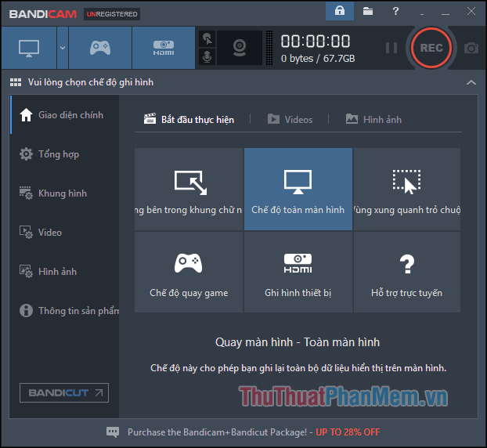Viewport: 487px width, 448px height.
Task: Click the Bandicam+Bandicut package purchase link
Action: point(254,432)
